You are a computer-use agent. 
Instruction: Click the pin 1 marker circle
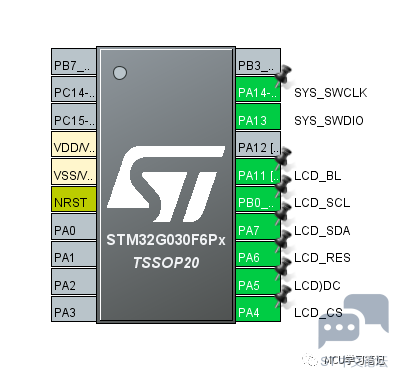(x=120, y=73)
